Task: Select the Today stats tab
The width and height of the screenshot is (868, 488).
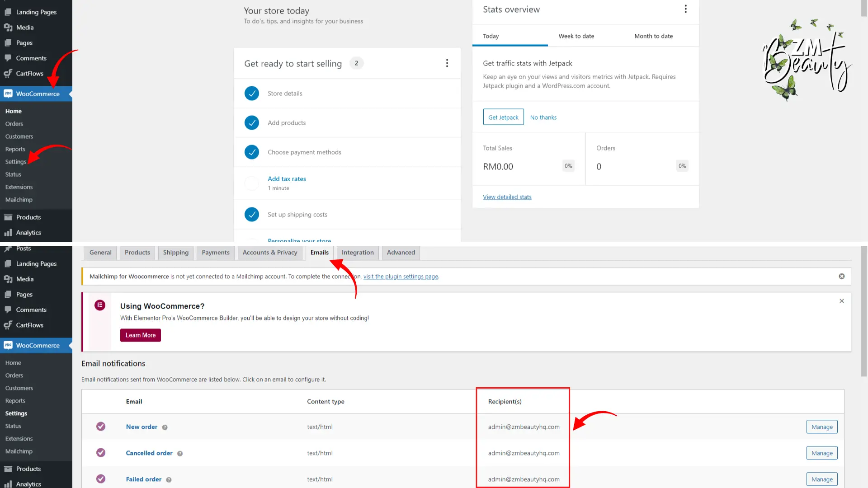Action: point(510,36)
